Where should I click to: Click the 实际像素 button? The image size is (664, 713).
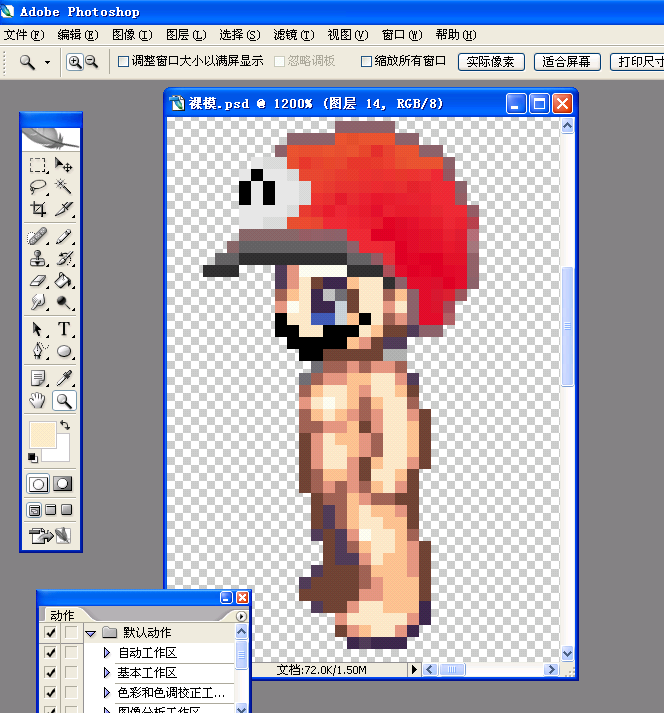(491, 62)
